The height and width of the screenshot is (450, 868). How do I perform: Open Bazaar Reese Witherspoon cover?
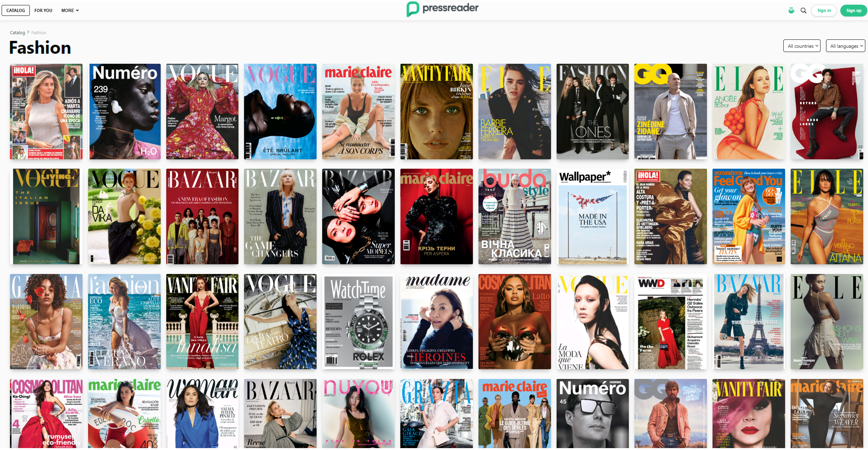280,414
